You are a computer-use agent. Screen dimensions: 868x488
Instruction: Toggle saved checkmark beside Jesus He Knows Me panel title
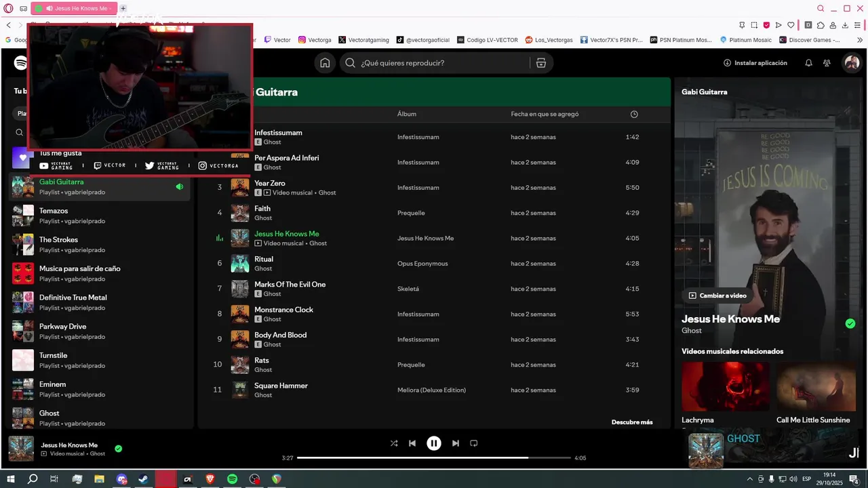(x=850, y=323)
